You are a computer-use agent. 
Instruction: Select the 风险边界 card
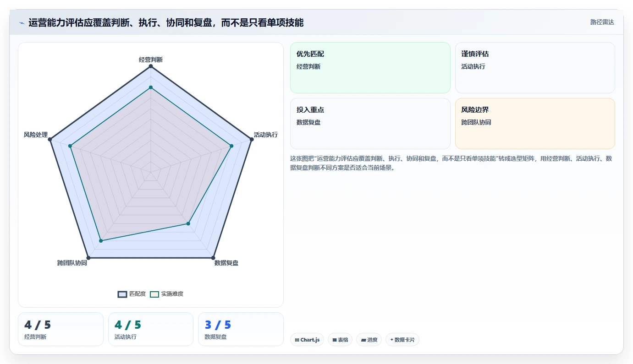(x=535, y=124)
